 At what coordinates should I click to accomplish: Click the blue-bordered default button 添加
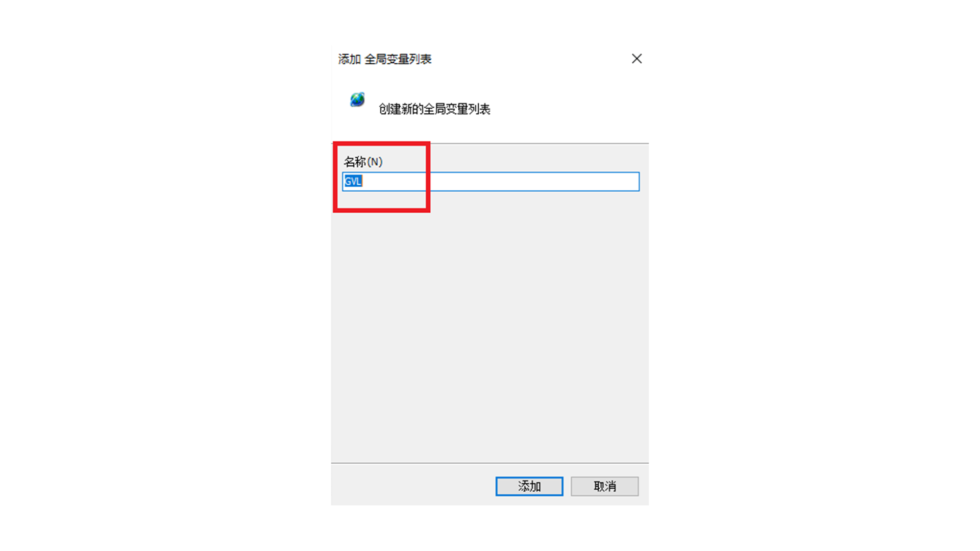click(x=529, y=486)
